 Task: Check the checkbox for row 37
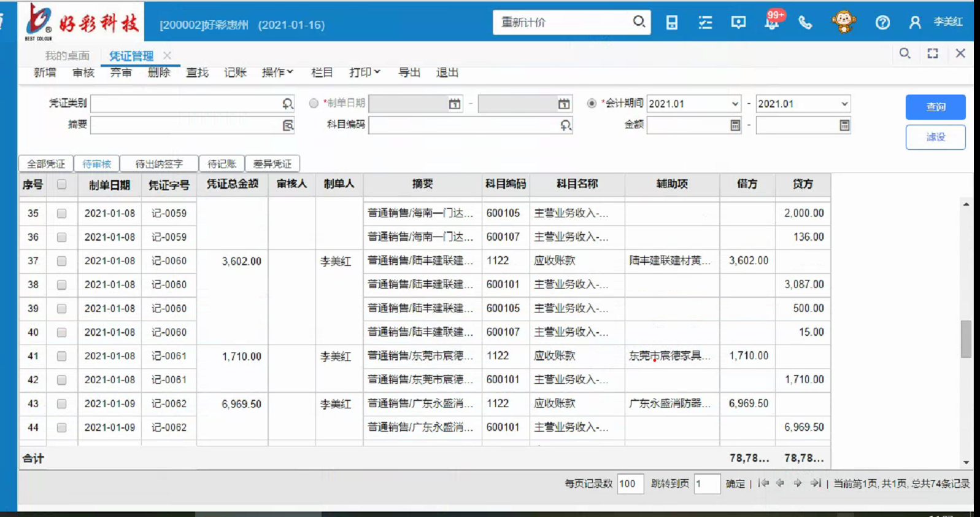click(61, 261)
